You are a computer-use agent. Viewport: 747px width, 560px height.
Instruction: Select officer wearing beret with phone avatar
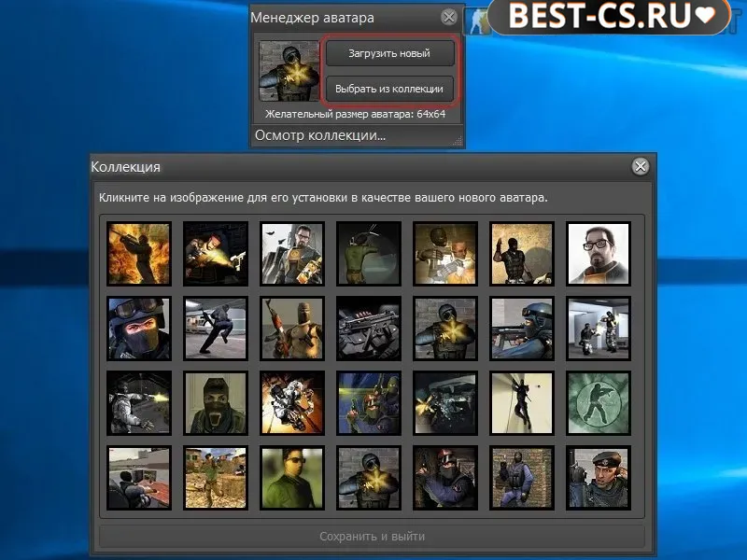click(x=599, y=478)
